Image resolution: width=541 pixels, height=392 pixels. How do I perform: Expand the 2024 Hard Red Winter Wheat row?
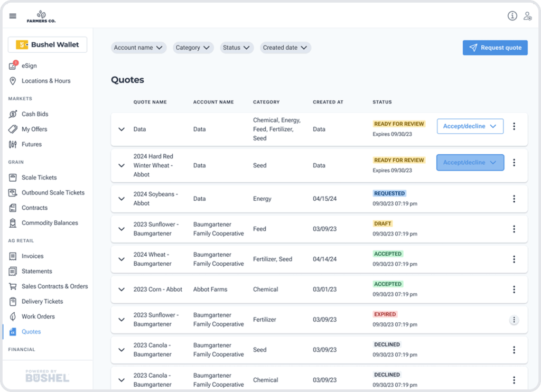point(122,166)
